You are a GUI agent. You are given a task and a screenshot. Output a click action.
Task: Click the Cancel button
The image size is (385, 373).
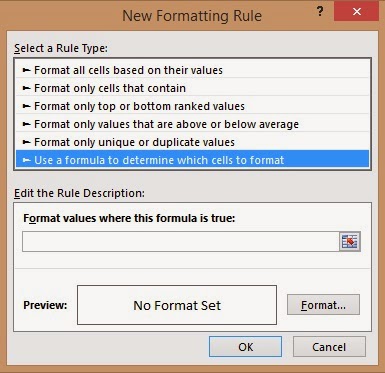(x=329, y=347)
